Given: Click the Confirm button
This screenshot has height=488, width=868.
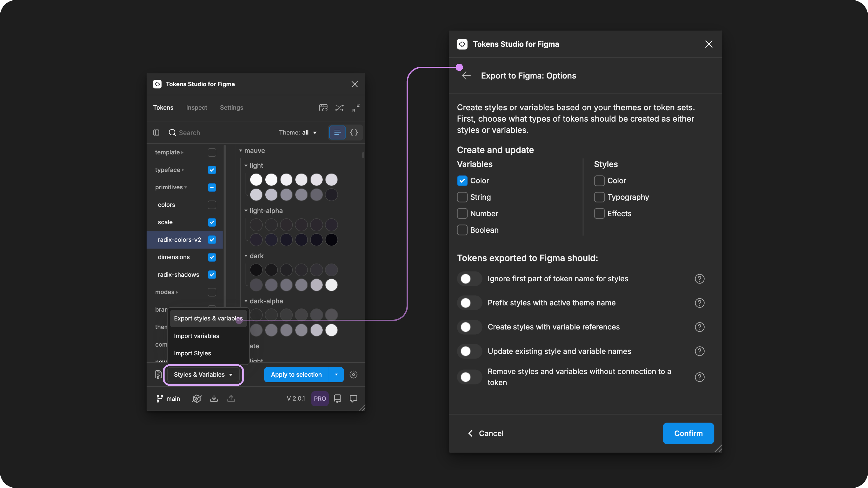Looking at the screenshot, I should pyautogui.click(x=688, y=434).
